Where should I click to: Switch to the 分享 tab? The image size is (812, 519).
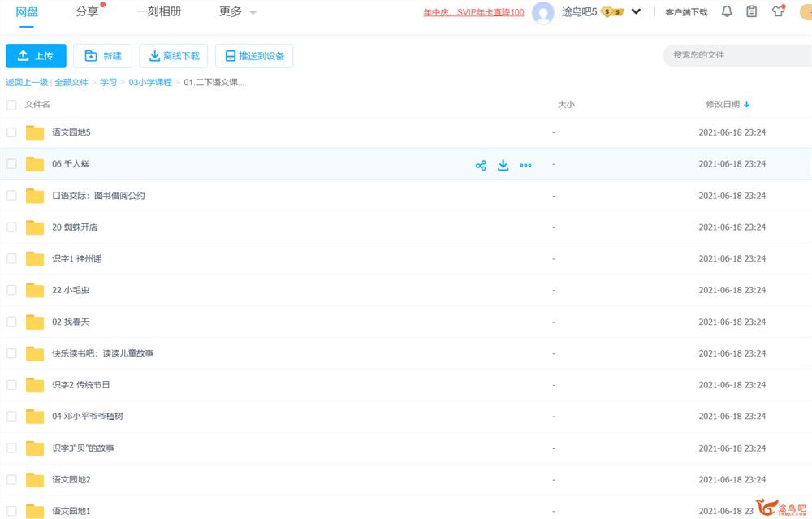pyautogui.click(x=87, y=12)
